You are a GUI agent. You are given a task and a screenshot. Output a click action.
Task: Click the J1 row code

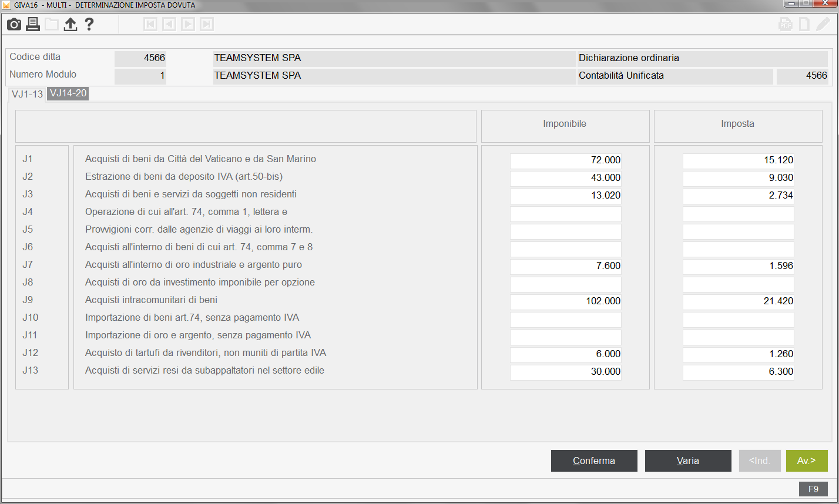point(28,159)
